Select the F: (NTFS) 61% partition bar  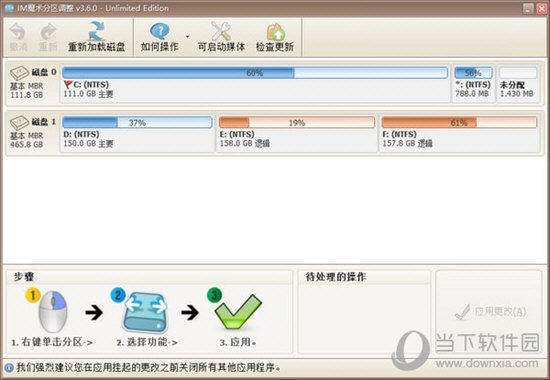tap(459, 122)
